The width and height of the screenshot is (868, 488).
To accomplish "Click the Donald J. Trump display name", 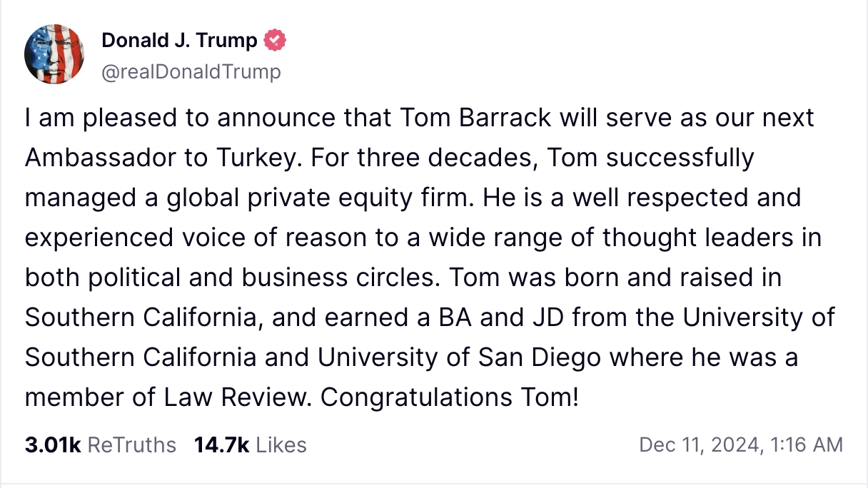I will (179, 41).
